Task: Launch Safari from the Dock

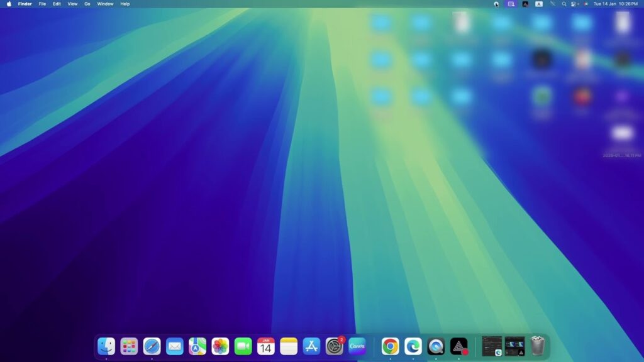Action: (x=152, y=346)
